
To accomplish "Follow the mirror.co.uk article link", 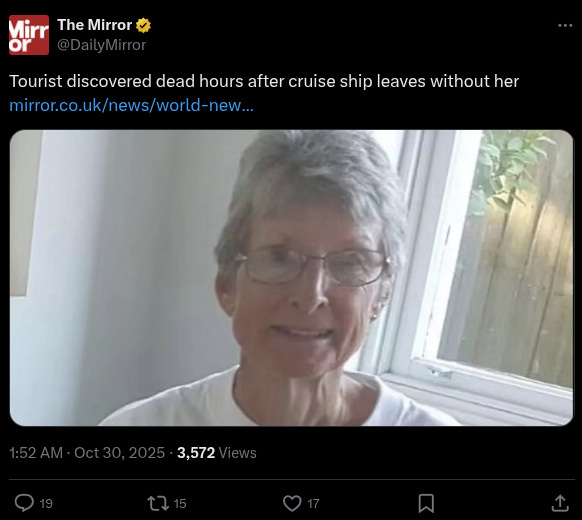I will [x=131, y=105].
